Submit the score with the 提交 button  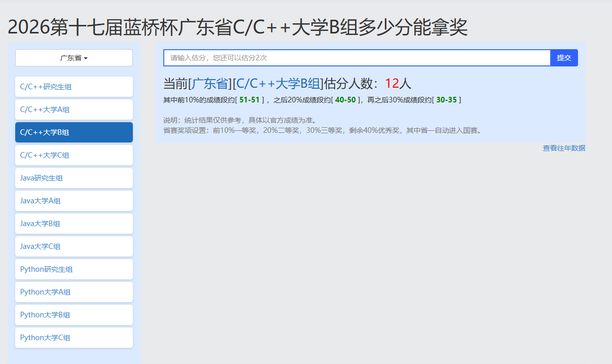(564, 58)
